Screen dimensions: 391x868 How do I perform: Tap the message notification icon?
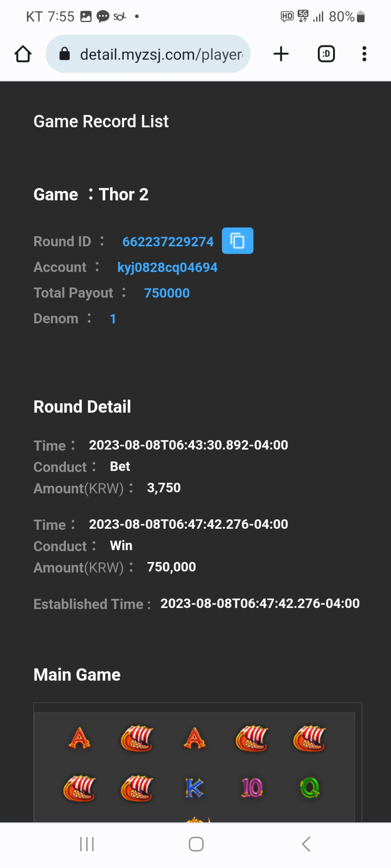pyautogui.click(x=103, y=17)
